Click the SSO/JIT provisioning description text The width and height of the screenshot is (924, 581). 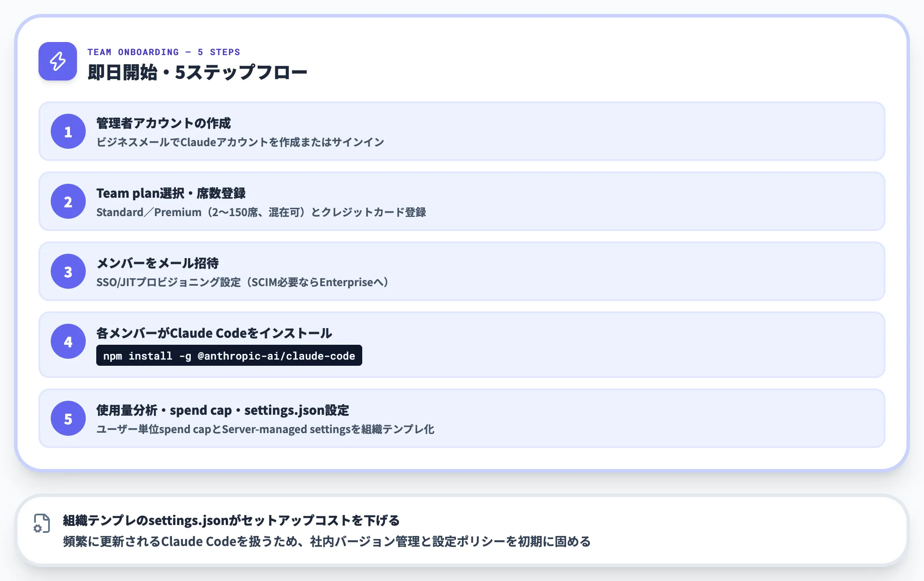(x=243, y=282)
